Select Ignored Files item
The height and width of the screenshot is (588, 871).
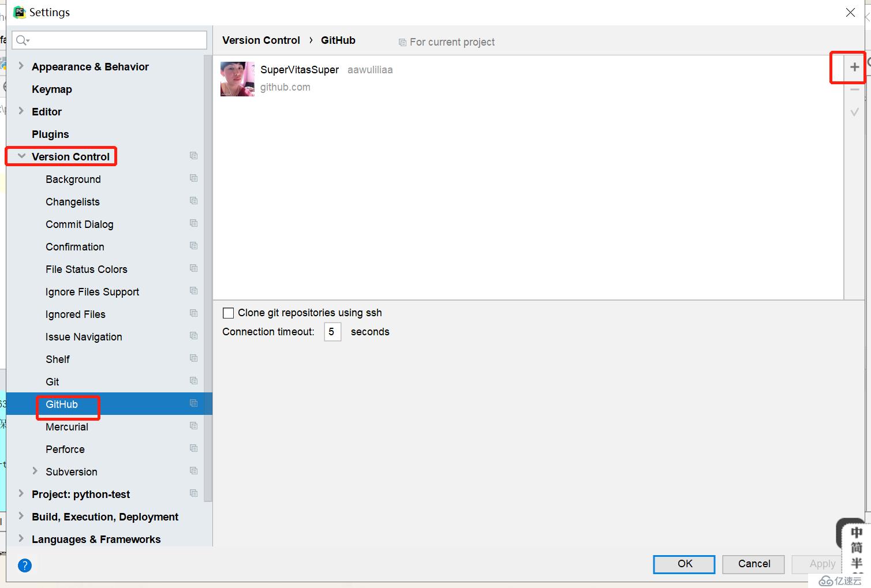(76, 314)
